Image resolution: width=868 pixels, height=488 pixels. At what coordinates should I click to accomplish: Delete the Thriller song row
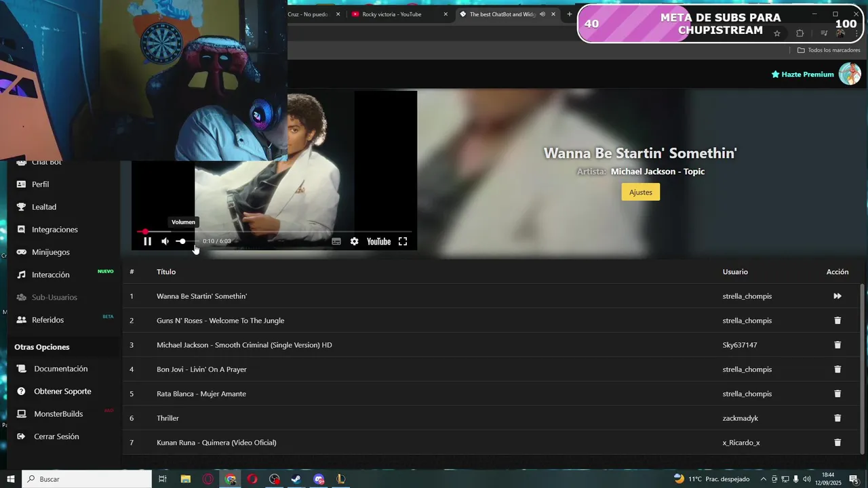point(837,418)
